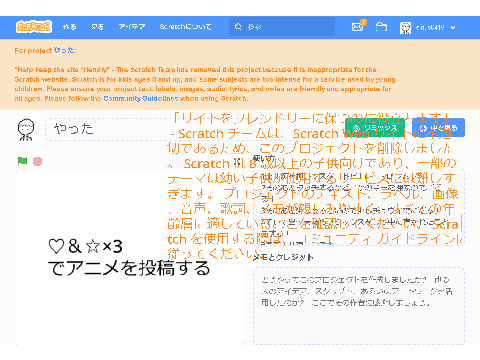Click the instructions box scrollbar
Viewport: 480px width, 360px height.
pos(461,222)
